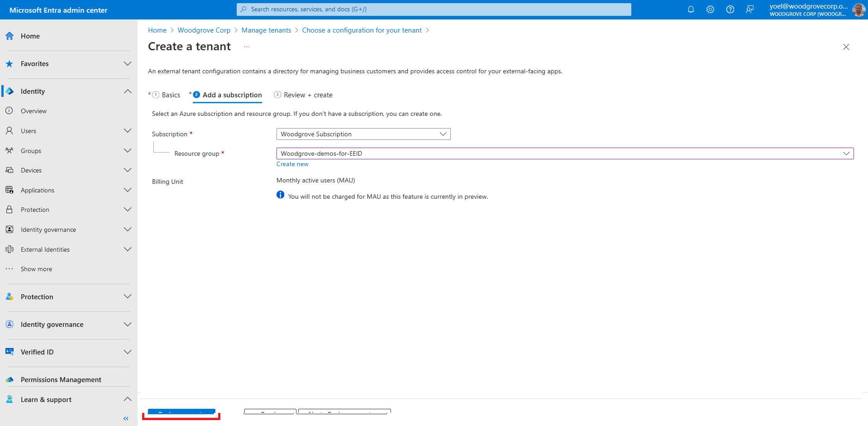The width and height of the screenshot is (868, 426).
Task: Click the Home breadcrumb link
Action: [x=157, y=30]
